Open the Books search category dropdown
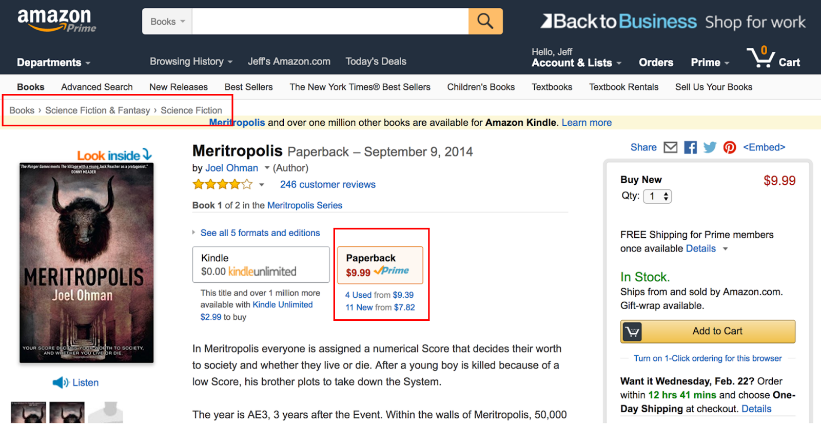This screenshot has height=424, width=821. [166, 21]
